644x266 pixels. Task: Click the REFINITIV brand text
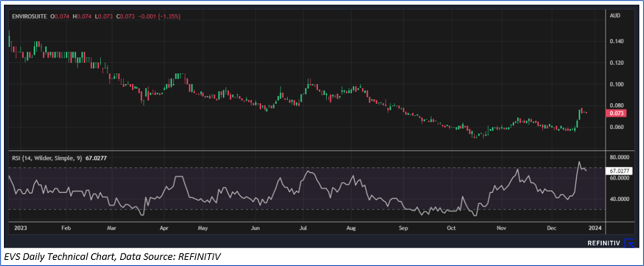point(604,243)
